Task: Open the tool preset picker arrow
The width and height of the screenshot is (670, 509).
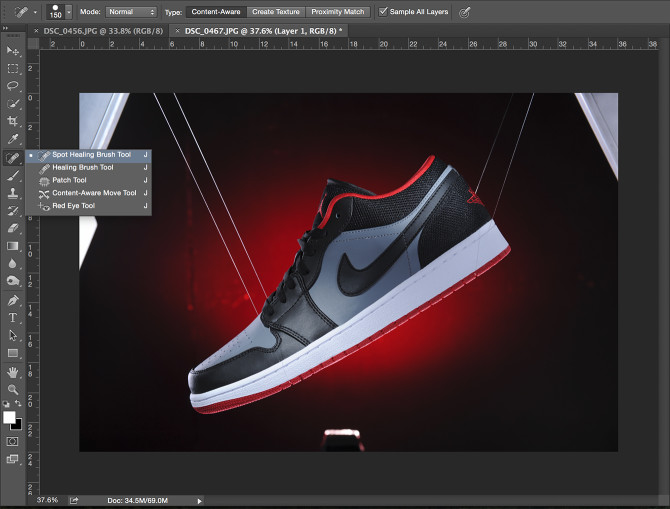Action: (35, 12)
